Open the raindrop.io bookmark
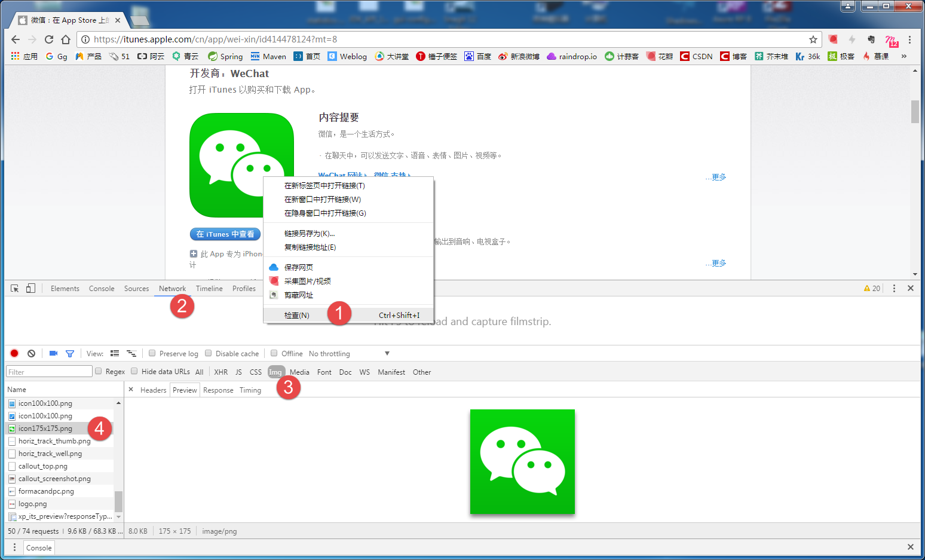 tap(572, 56)
